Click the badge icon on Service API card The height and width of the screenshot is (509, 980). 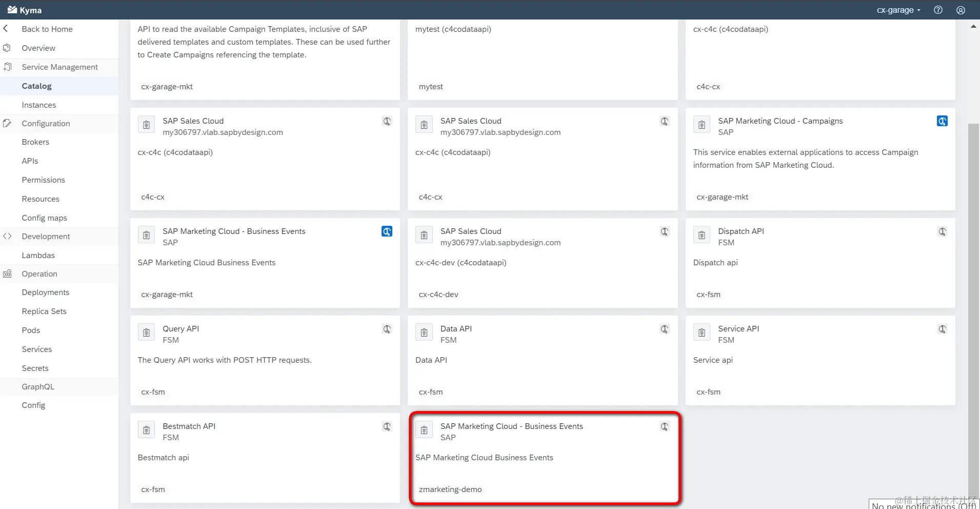(942, 329)
